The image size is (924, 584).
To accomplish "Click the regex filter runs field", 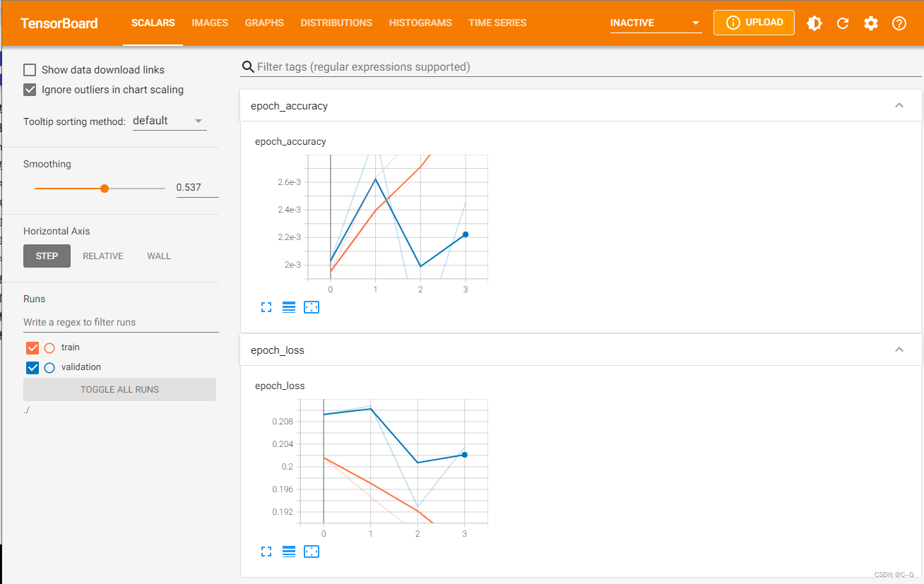I will 121,322.
